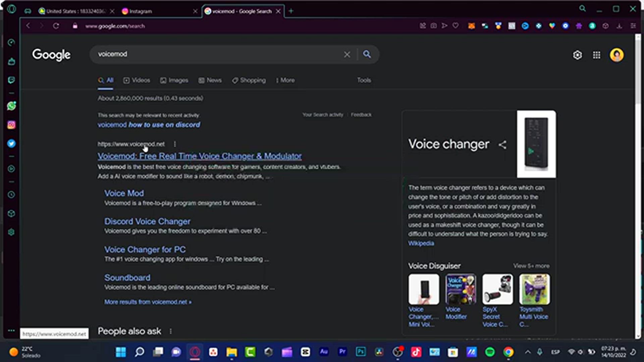Open WhatsApp in the Opera sidebar
644x362 pixels.
coord(11,106)
